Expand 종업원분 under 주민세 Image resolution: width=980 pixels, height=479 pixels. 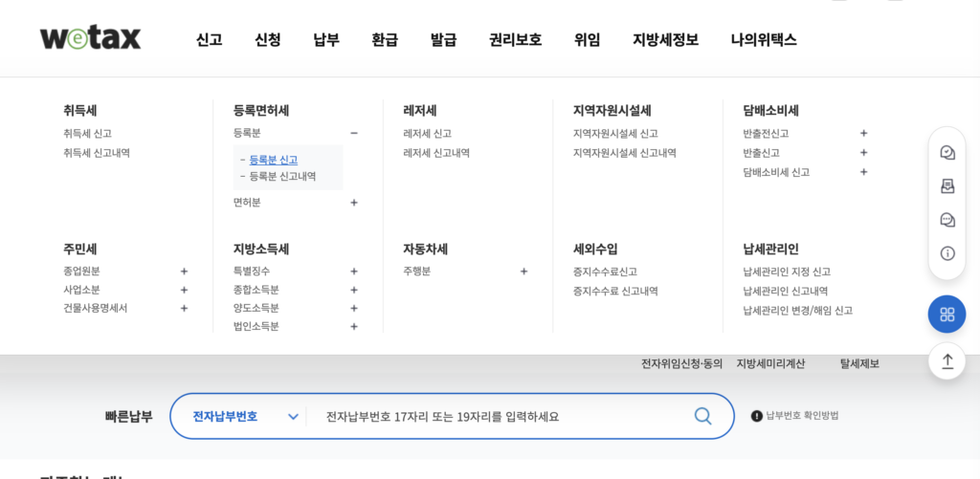tap(184, 271)
